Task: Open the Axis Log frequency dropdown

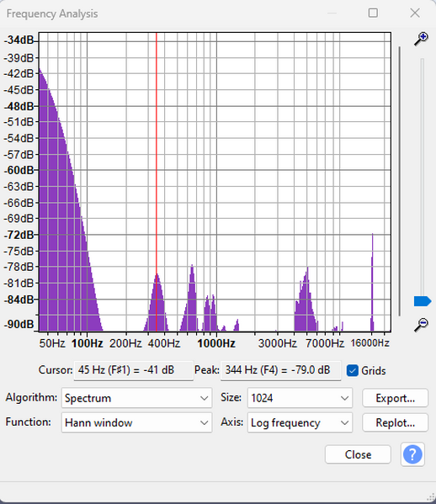Action: pyautogui.click(x=300, y=422)
